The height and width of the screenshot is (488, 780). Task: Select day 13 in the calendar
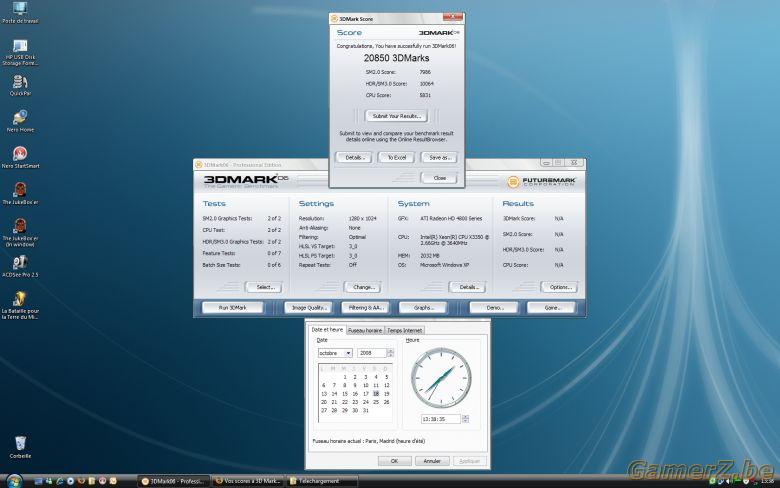(324, 393)
